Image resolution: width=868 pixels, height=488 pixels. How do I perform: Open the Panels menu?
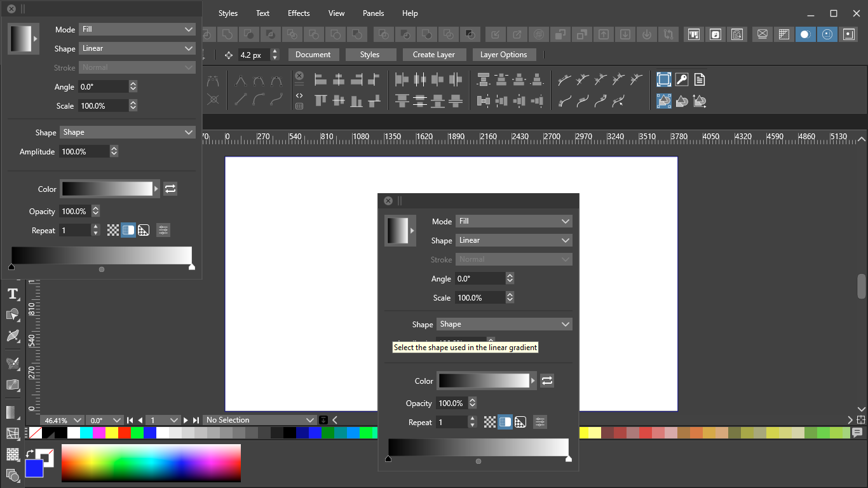click(x=374, y=13)
